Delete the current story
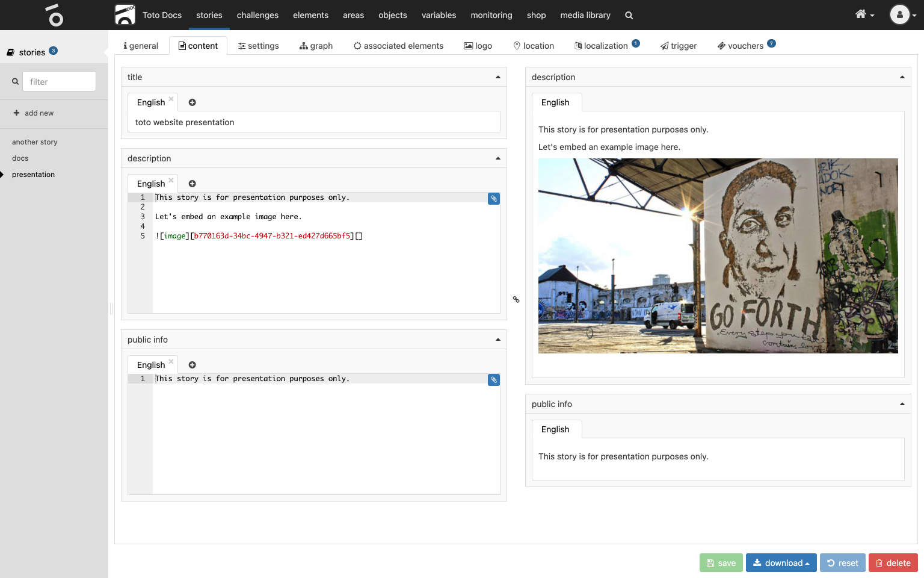 pos(893,562)
